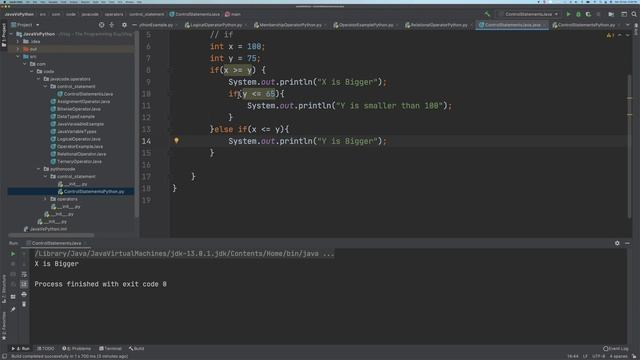This screenshot has width=640, height=360.
Task: Toggle the Favorites tool window side button
Action: click(4, 325)
